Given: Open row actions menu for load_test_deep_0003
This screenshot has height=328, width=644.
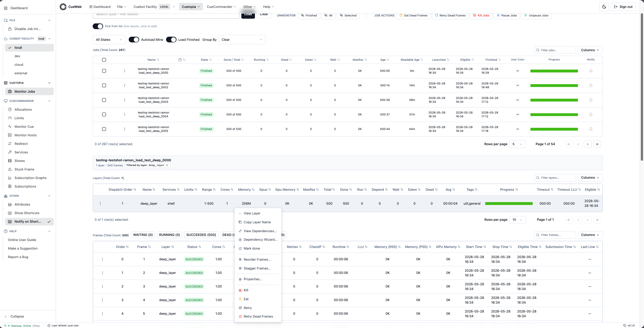Looking at the screenshot, I should click(125, 100).
